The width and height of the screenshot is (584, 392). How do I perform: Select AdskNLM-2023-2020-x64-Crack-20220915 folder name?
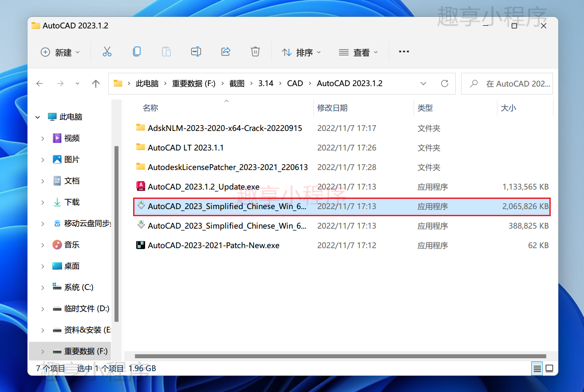point(225,128)
